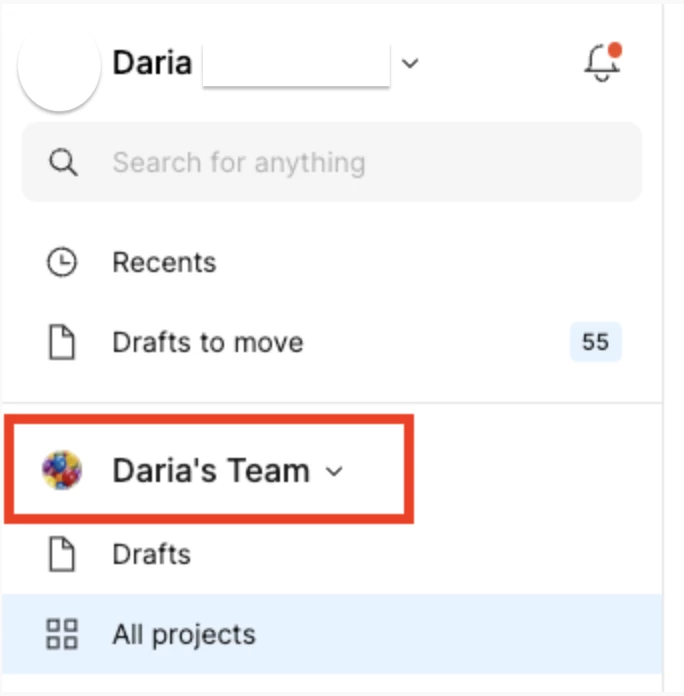Open the notifications bell

click(602, 62)
